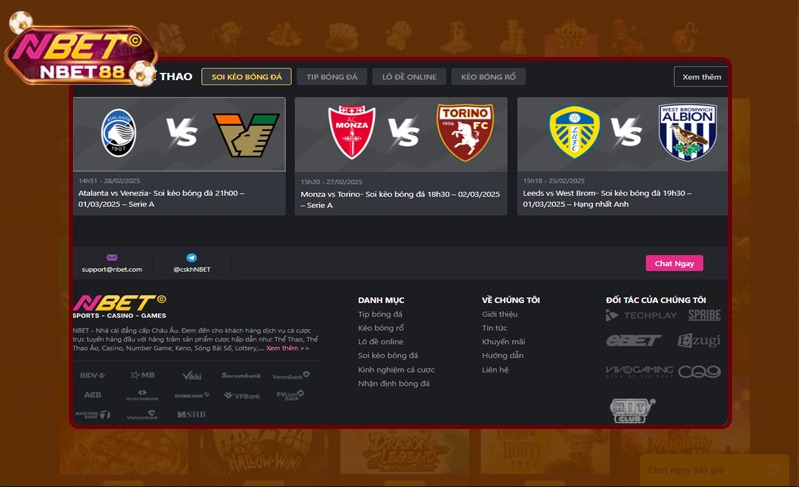Image resolution: width=799 pixels, height=487 pixels.
Task: Open the Lô đề online tab
Action: pos(409,77)
